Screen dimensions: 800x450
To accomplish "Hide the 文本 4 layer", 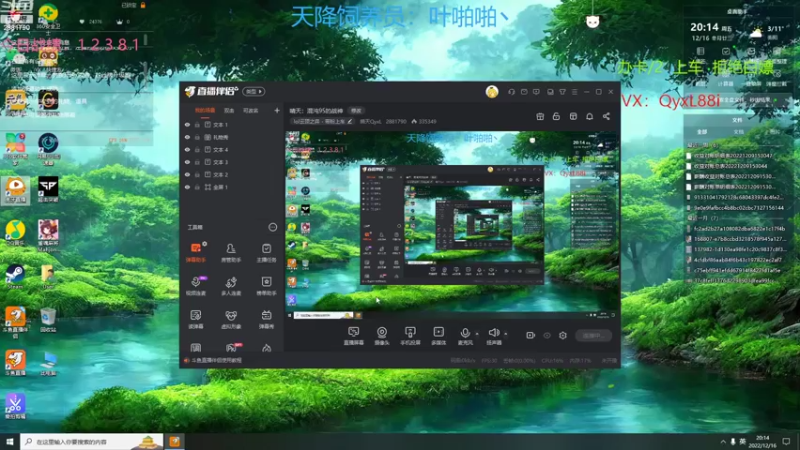I will (x=187, y=149).
